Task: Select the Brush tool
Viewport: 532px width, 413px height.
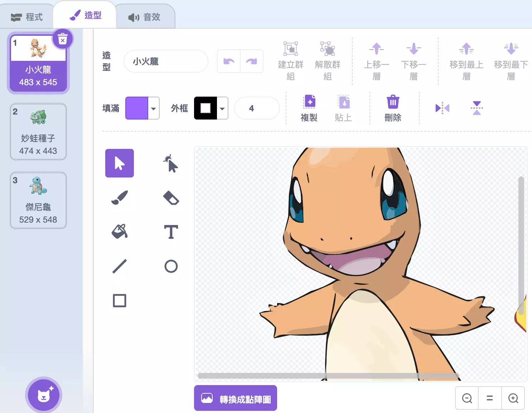Action: click(x=120, y=198)
